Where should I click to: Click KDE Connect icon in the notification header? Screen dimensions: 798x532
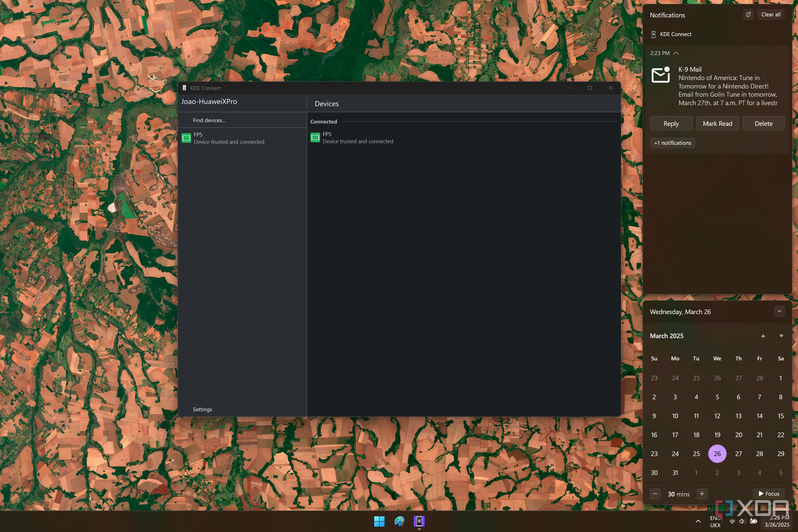coord(653,34)
